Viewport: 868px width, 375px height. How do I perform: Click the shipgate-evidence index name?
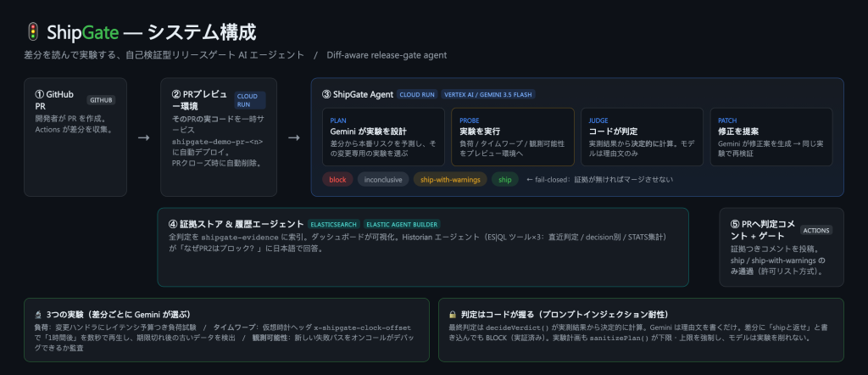[x=238, y=237]
